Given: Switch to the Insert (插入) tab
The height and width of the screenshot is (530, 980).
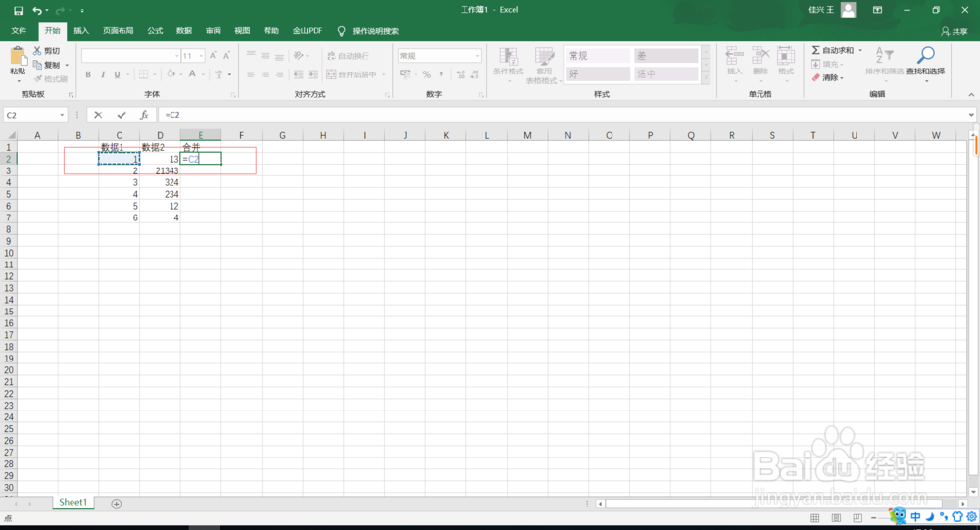Looking at the screenshot, I should 81,31.
